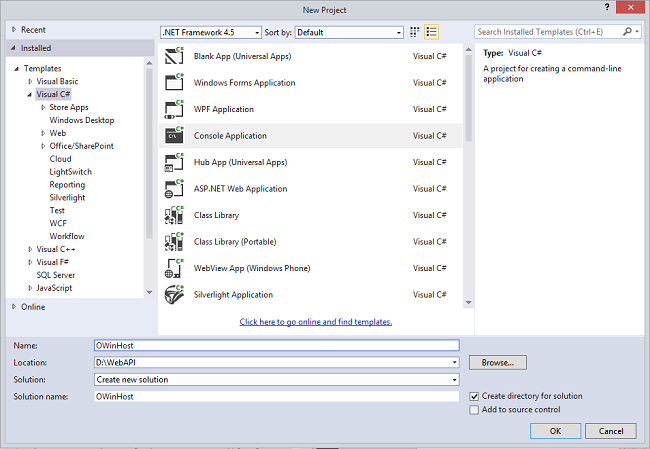This screenshot has width=650, height=449.
Task: Select Windows Desktop in the tree
Action: [x=82, y=120]
